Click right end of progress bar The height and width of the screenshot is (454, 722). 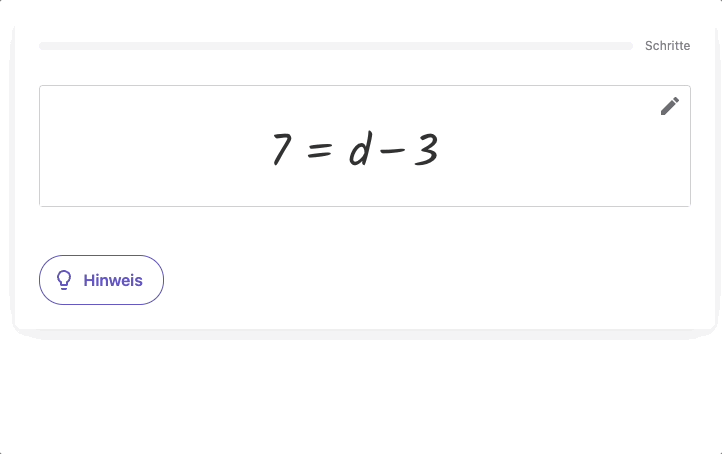pos(628,46)
